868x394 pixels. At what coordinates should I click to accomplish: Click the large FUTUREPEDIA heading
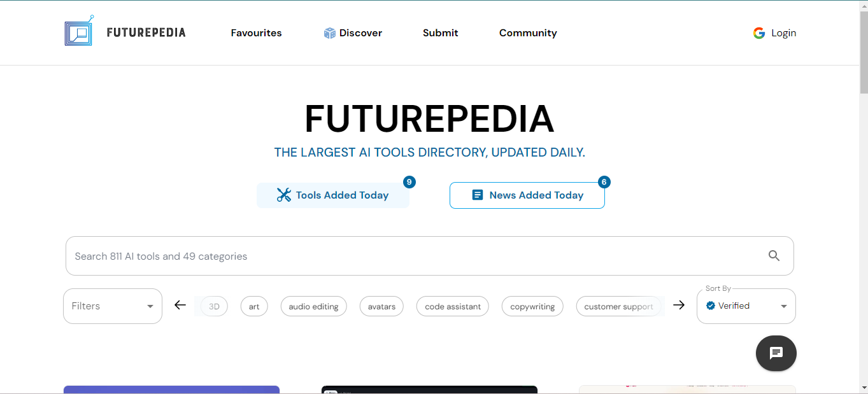[x=429, y=118]
